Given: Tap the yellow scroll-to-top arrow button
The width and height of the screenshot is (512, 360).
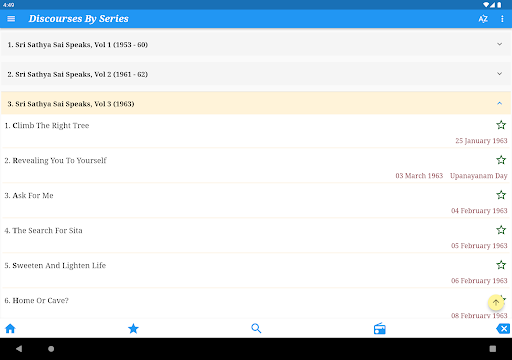Looking at the screenshot, I should (x=496, y=302).
